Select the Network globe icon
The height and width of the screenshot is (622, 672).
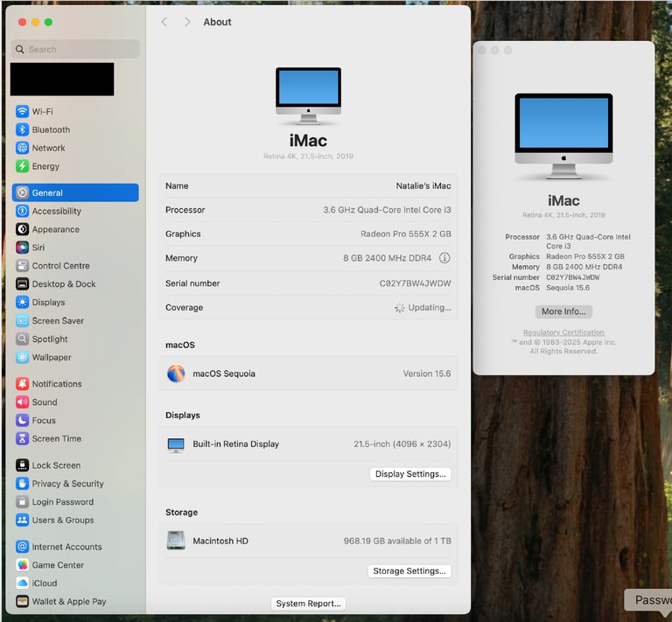[x=22, y=148]
